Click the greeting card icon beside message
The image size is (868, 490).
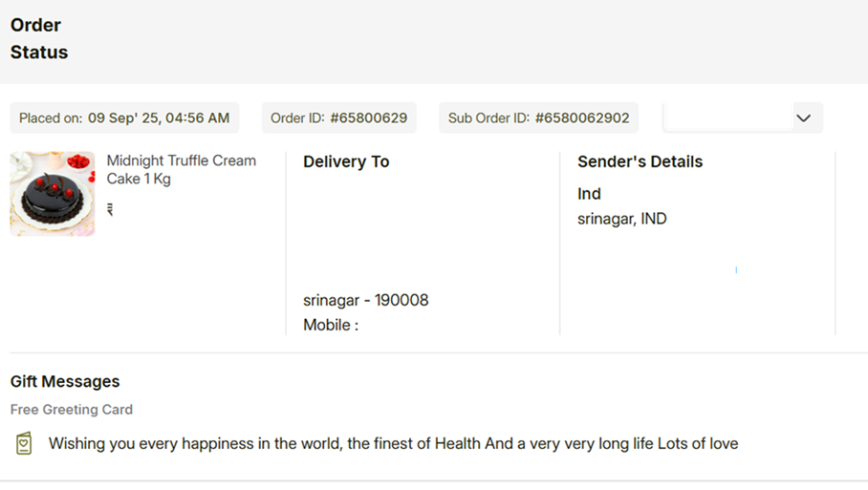pos(24,443)
